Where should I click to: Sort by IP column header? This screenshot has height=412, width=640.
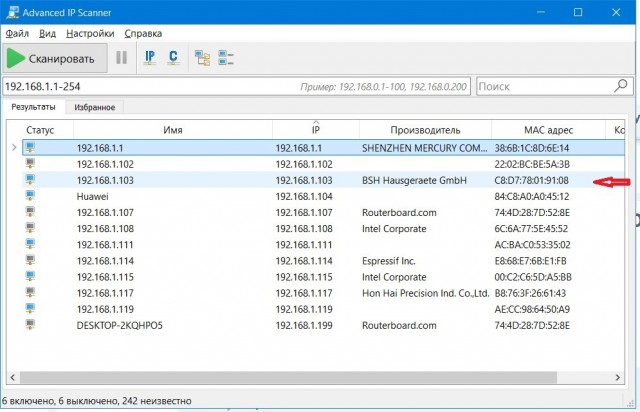[x=316, y=130]
